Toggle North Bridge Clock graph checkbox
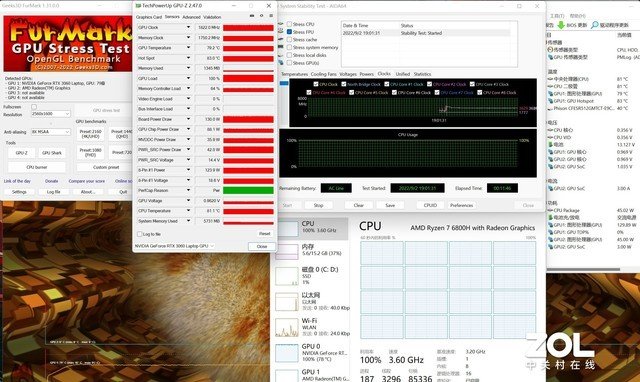640x382 pixels. (x=344, y=84)
